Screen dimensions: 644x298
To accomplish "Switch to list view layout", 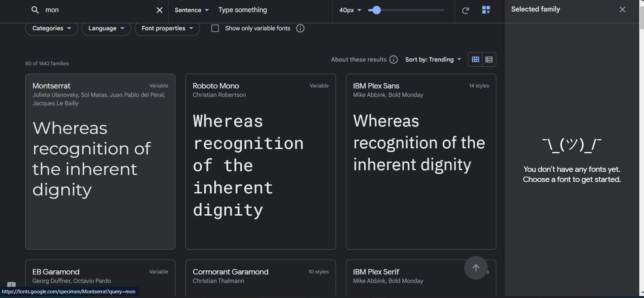I will (489, 60).
